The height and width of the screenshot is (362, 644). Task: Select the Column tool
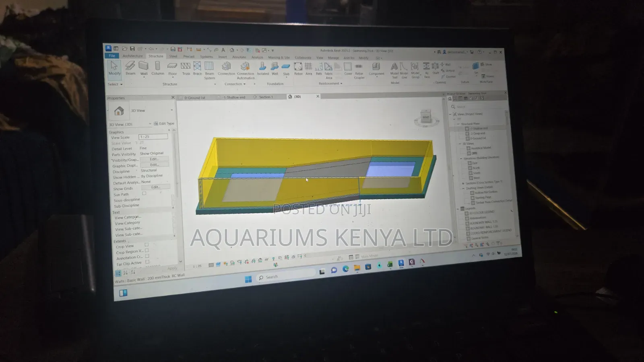pos(158,68)
